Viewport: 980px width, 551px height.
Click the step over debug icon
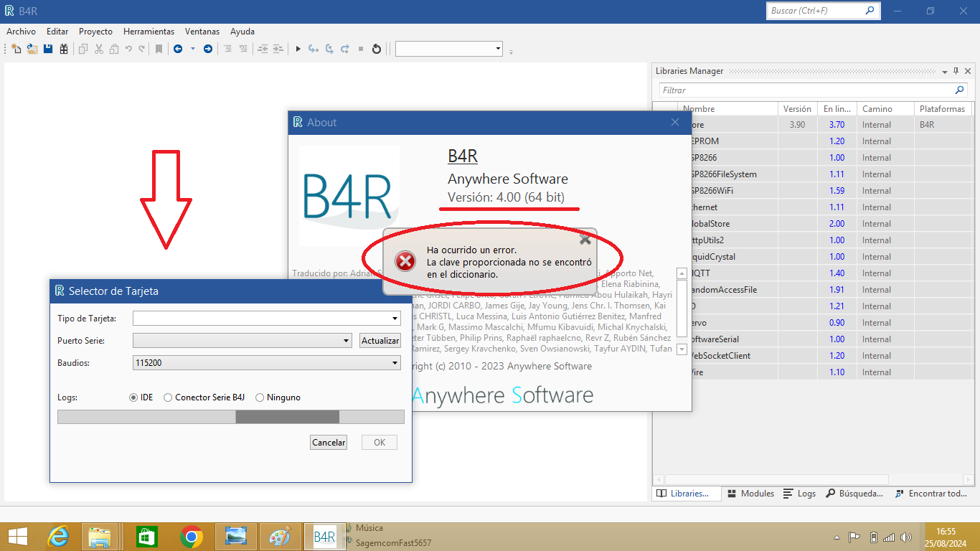click(x=329, y=49)
